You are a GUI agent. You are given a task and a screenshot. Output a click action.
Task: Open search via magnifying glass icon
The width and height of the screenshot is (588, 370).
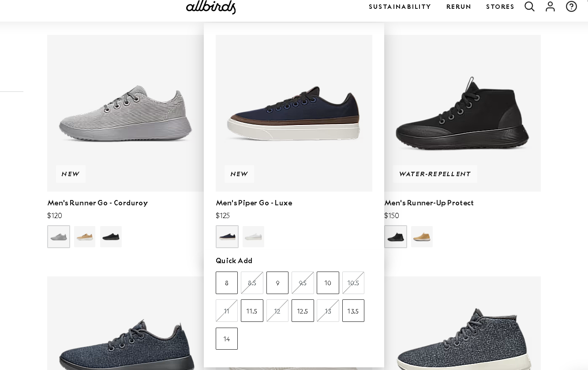click(x=529, y=7)
